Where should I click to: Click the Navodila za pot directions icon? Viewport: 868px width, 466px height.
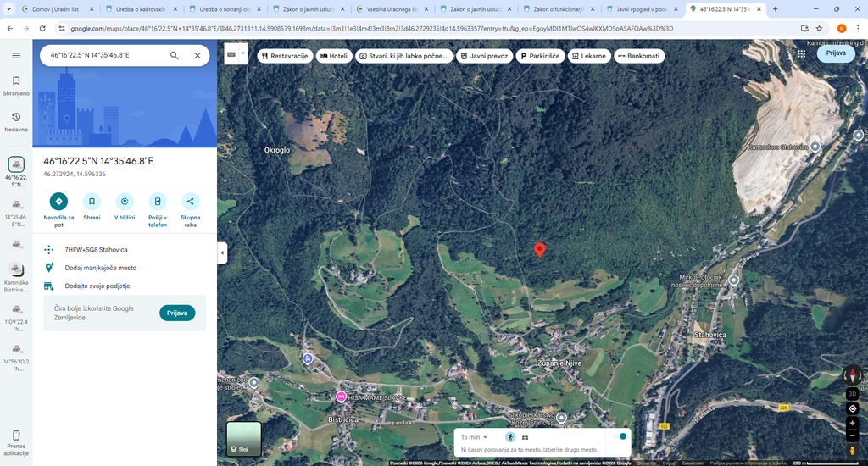[x=58, y=202]
